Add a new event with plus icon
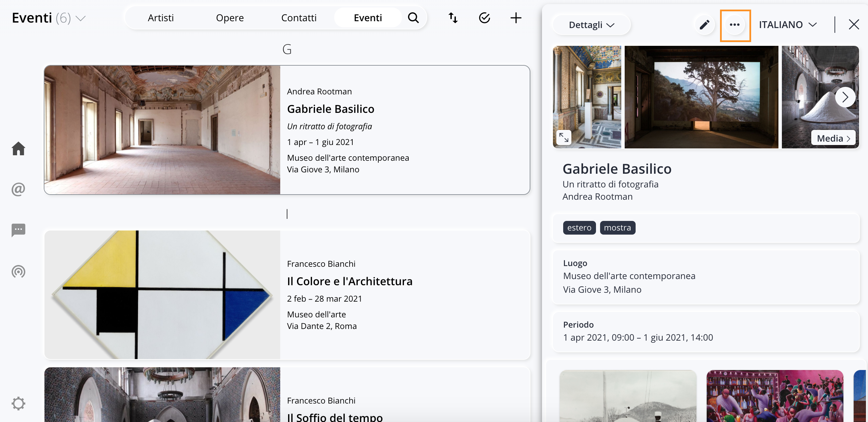868x422 pixels. (516, 18)
